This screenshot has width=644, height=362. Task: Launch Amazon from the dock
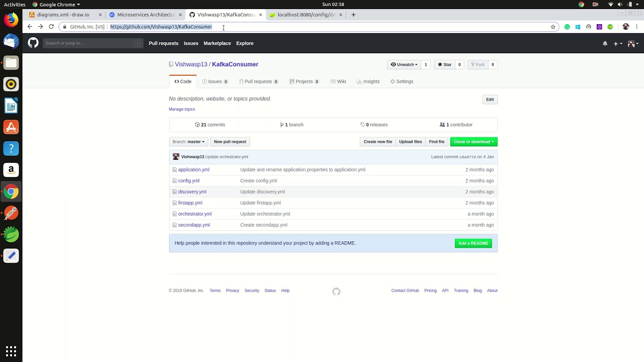click(x=11, y=170)
